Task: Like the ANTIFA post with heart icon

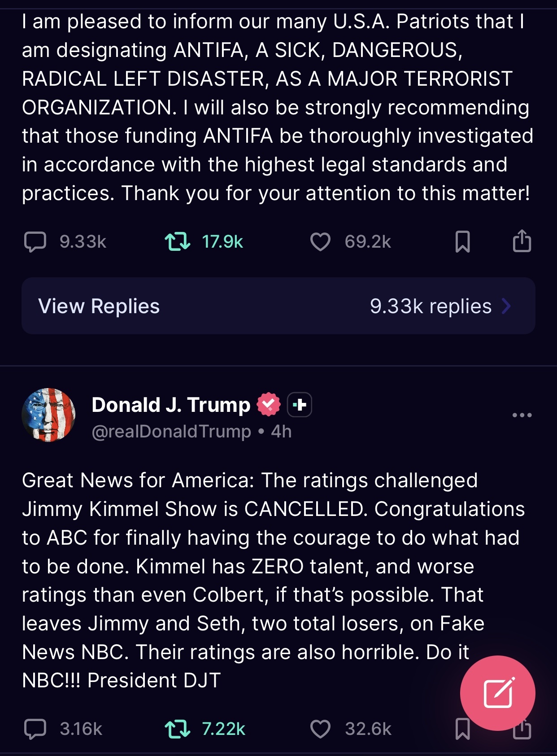Action: tap(320, 242)
